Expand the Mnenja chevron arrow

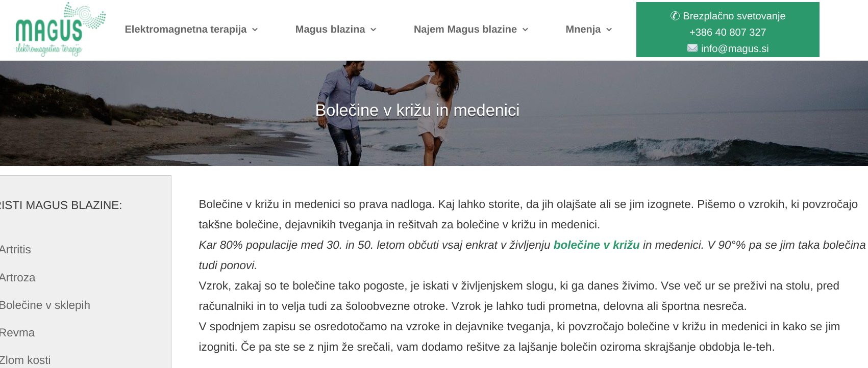[x=609, y=30]
